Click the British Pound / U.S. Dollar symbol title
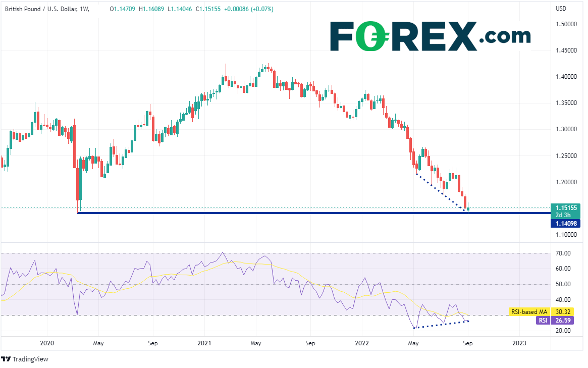This screenshot has height=368, width=588. (44, 9)
